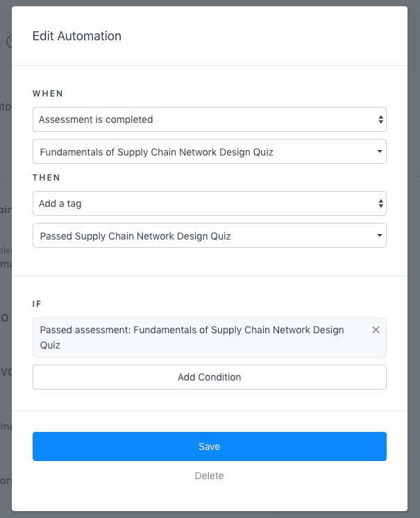Viewport: 420px width, 518px height.
Task: Remove the Passed assessment condition with X
Action: click(376, 330)
